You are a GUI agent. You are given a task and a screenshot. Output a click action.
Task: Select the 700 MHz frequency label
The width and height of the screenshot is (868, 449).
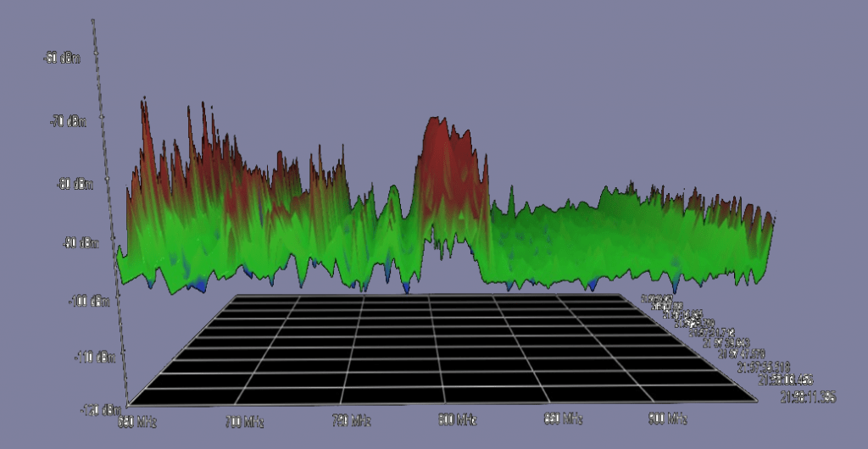244,421
